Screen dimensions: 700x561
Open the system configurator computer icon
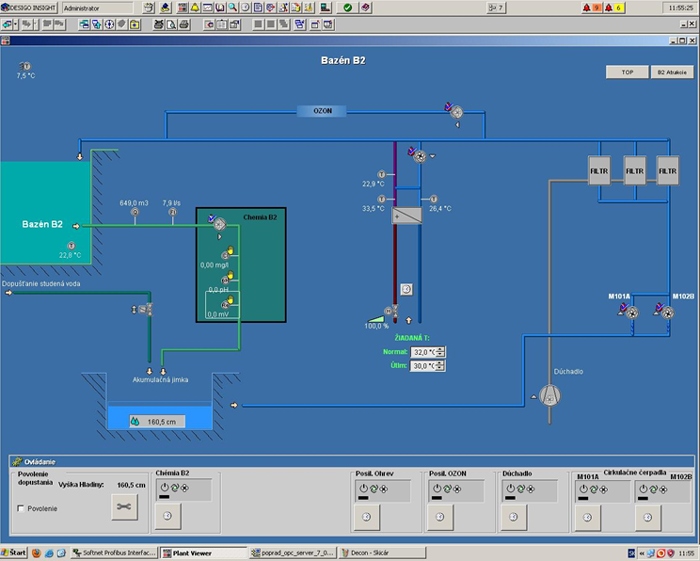pos(325,8)
